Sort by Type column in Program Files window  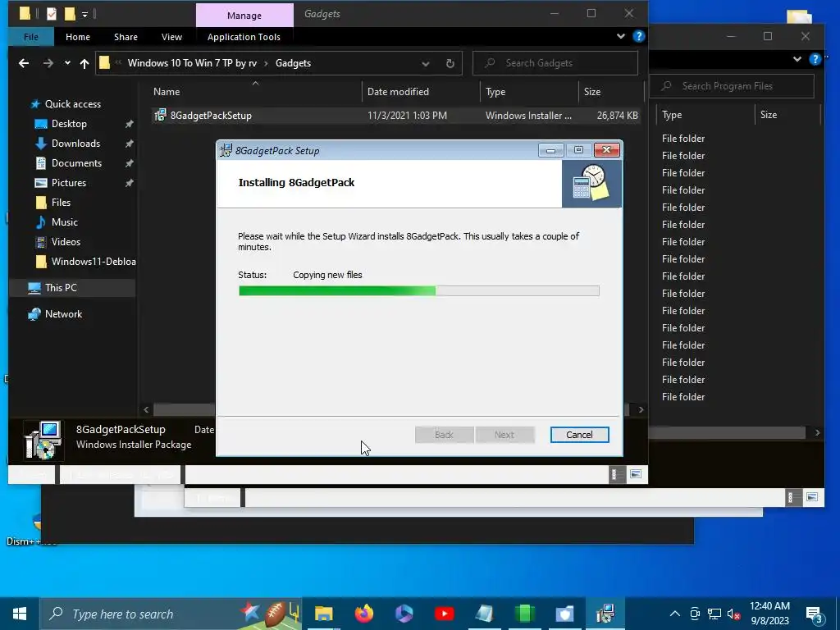[672, 115]
